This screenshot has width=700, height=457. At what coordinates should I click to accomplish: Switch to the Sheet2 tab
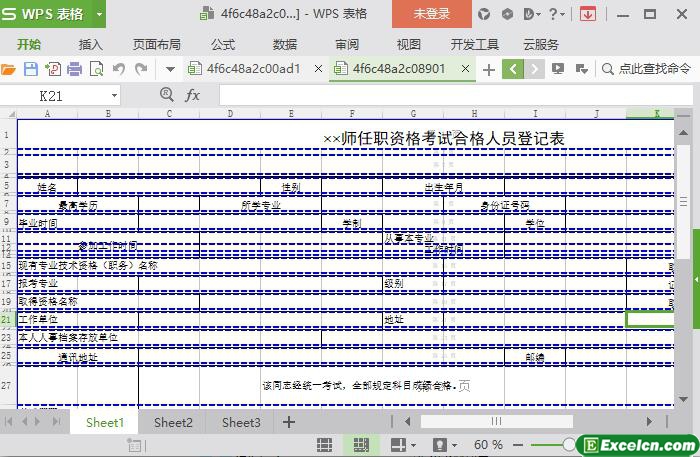[x=173, y=422]
